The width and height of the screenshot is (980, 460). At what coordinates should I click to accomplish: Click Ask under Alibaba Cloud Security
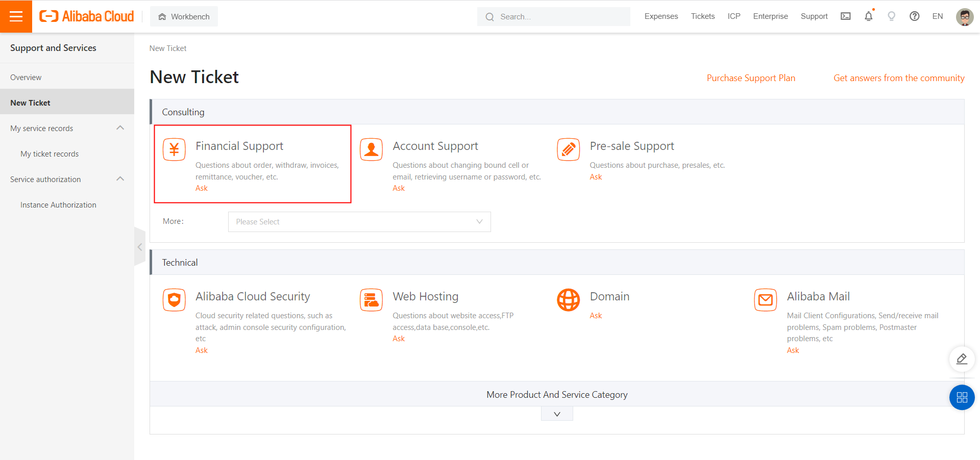pyautogui.click(x=202, y=350)
